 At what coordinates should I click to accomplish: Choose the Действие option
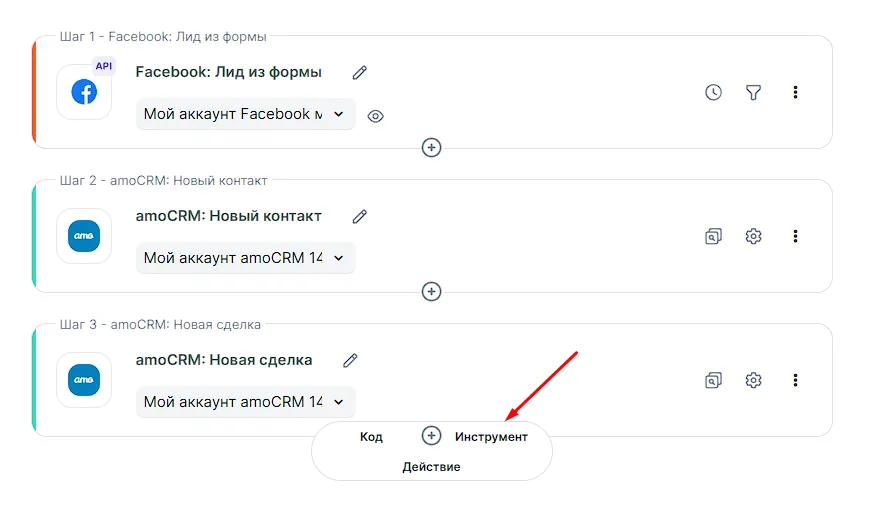(x=431, y=467)
